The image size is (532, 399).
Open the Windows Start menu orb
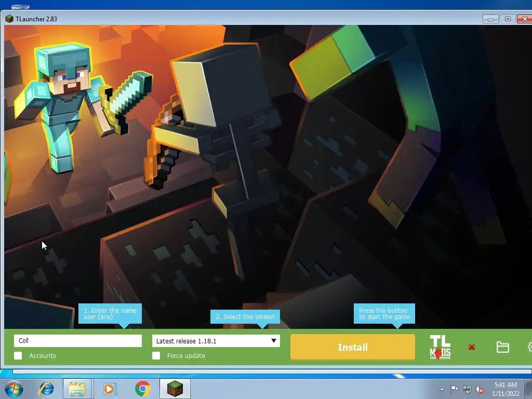tap(14, 389)
